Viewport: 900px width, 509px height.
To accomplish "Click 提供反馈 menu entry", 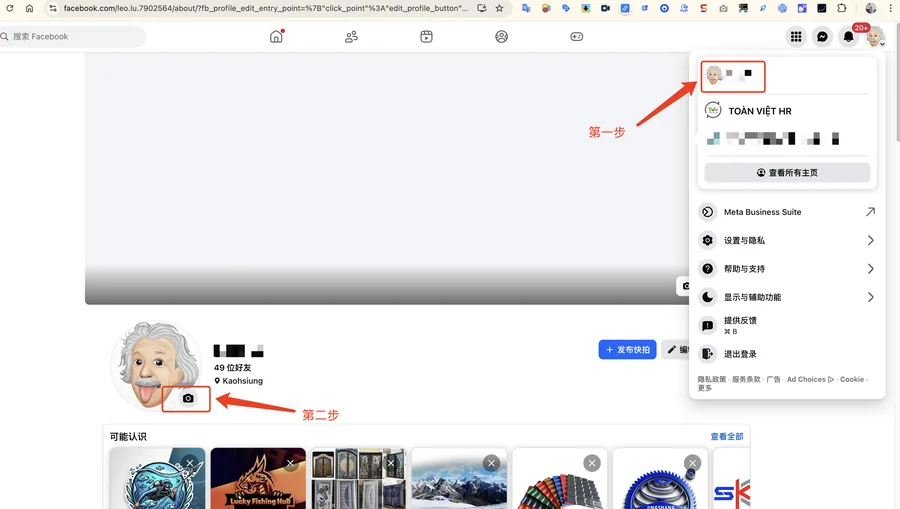I will [x=787, y=325].
